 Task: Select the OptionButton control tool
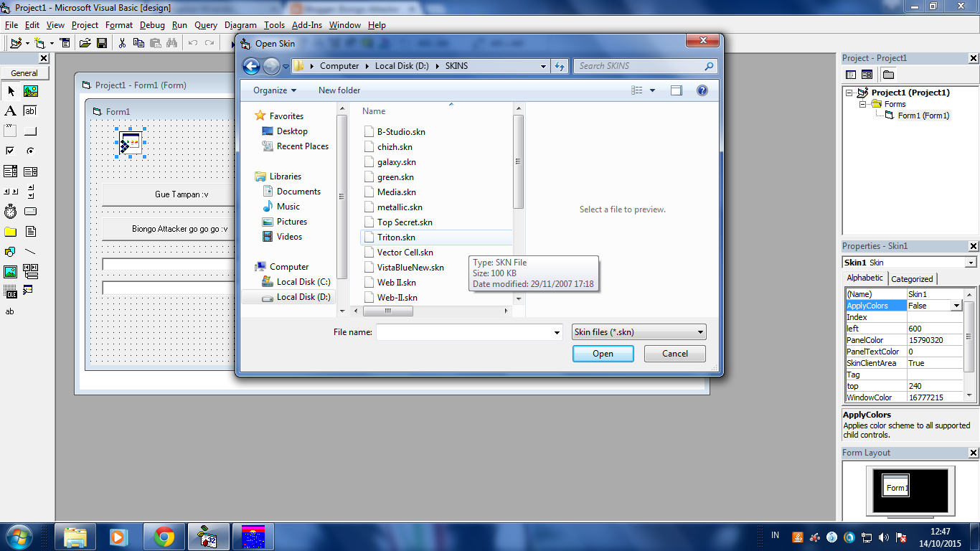click(29, 151)
